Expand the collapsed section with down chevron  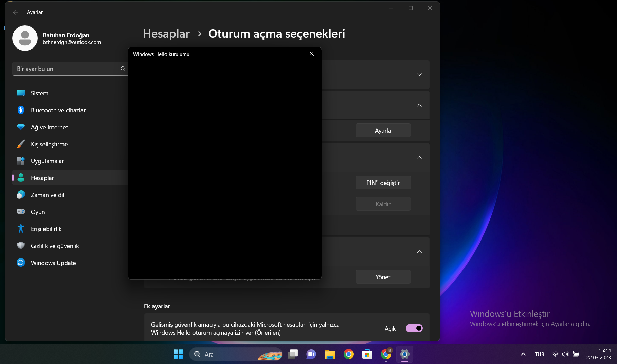click(x=419, y=75)
